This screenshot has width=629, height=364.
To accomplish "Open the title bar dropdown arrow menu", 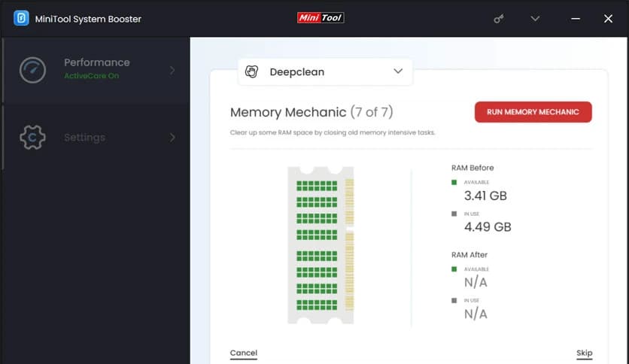I will click(535, 18).
